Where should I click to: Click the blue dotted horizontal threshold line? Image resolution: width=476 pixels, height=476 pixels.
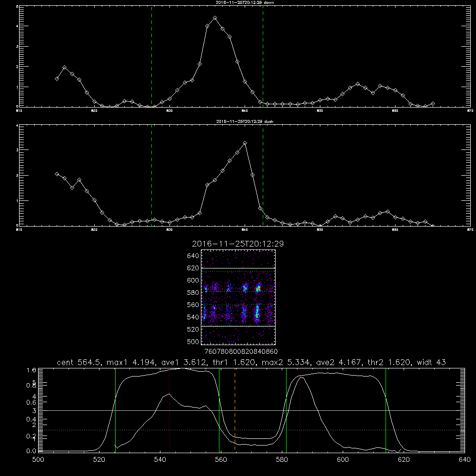[252, 430]
